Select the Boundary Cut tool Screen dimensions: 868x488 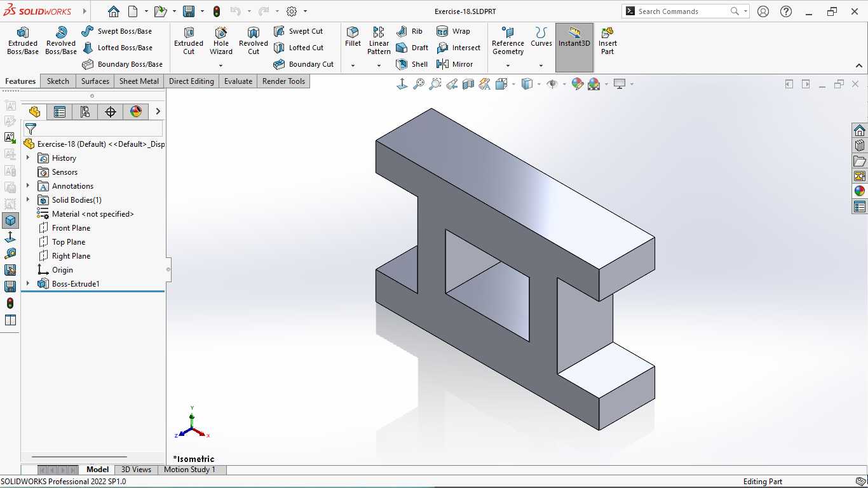click(304, 64)
